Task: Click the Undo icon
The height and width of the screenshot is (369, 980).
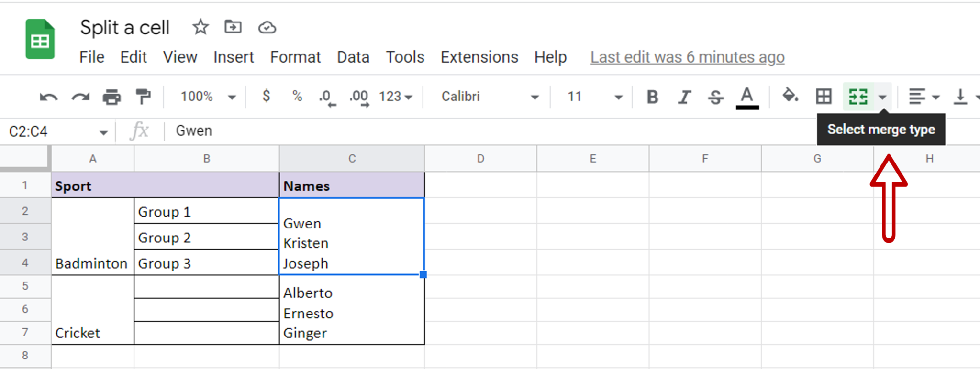Action: click(47, 97)
